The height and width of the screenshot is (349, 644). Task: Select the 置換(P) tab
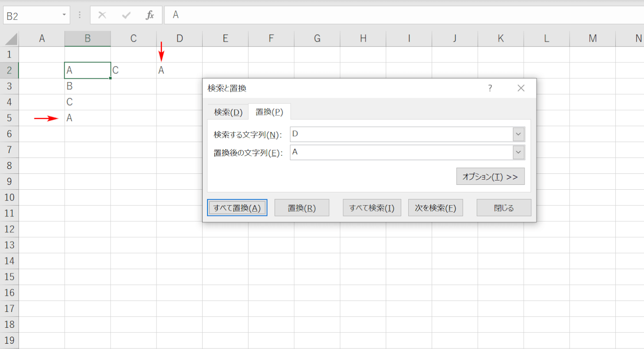coord(269,112)
